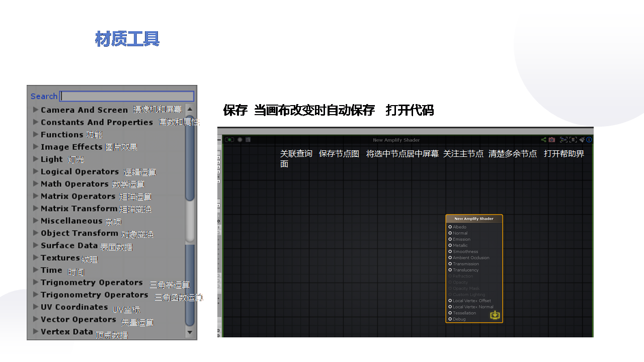Open shader code with the toolbar icon
Viewport: 644px width, 362px height.
click(248, 140)
